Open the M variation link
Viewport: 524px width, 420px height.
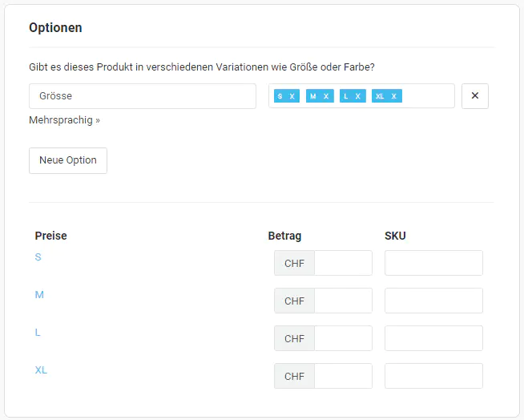coord(39,295)
